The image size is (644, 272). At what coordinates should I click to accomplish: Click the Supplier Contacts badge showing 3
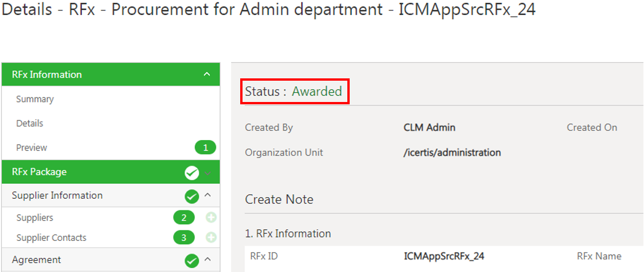[x=184, y=237]
